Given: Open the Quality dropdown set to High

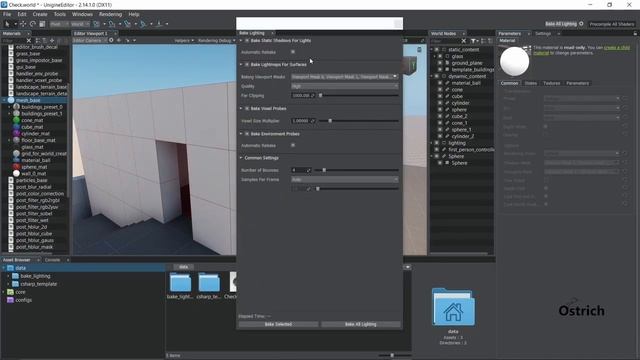Looking at the screenshot, I should [x=344, y=86].
